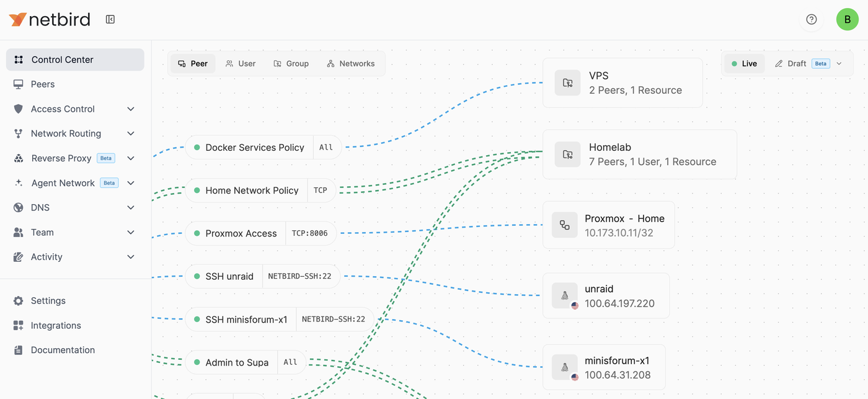Open the Live/Draft dropdown arrow
The image size is (868, 399).
[x=839, y=63]
